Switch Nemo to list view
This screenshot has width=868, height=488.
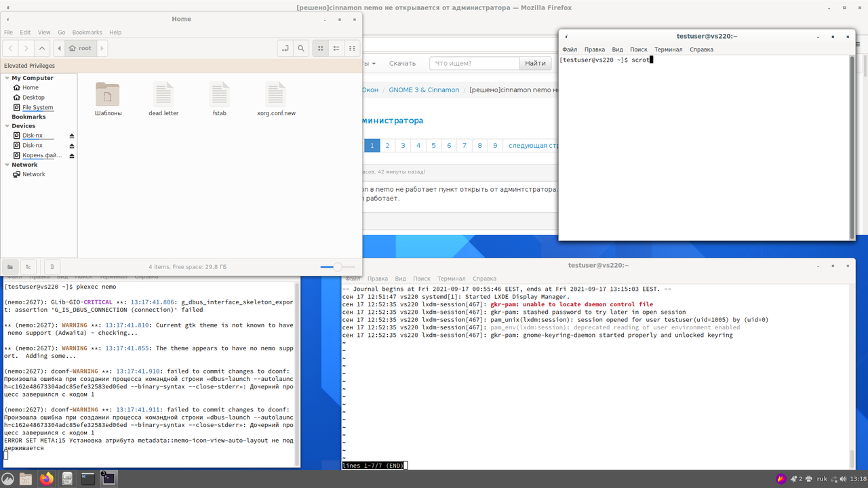click(336, 48)
